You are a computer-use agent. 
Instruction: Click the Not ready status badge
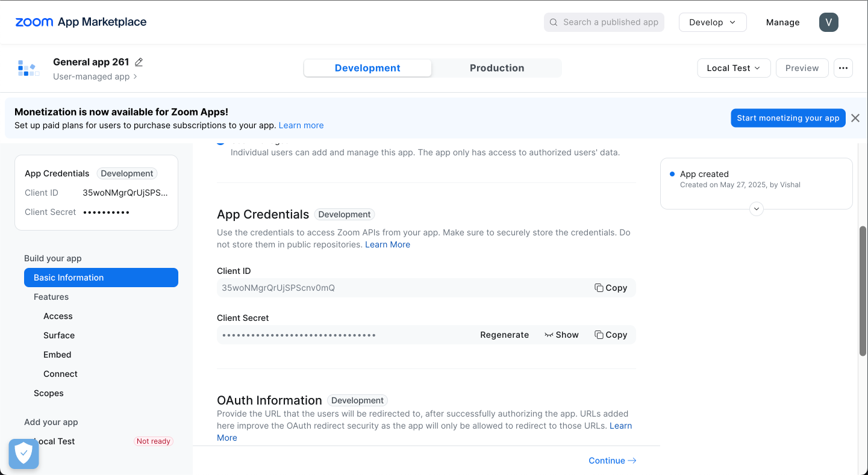pos(153,441)
